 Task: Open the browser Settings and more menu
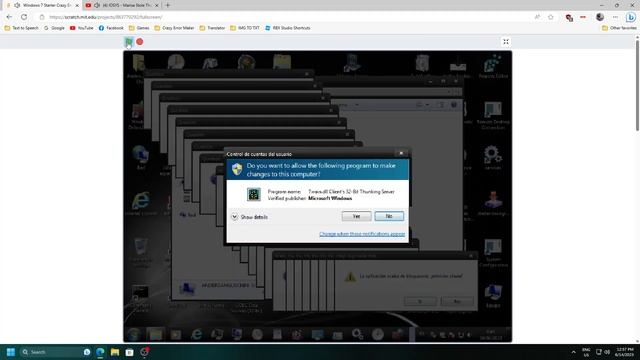click(615, 17)
